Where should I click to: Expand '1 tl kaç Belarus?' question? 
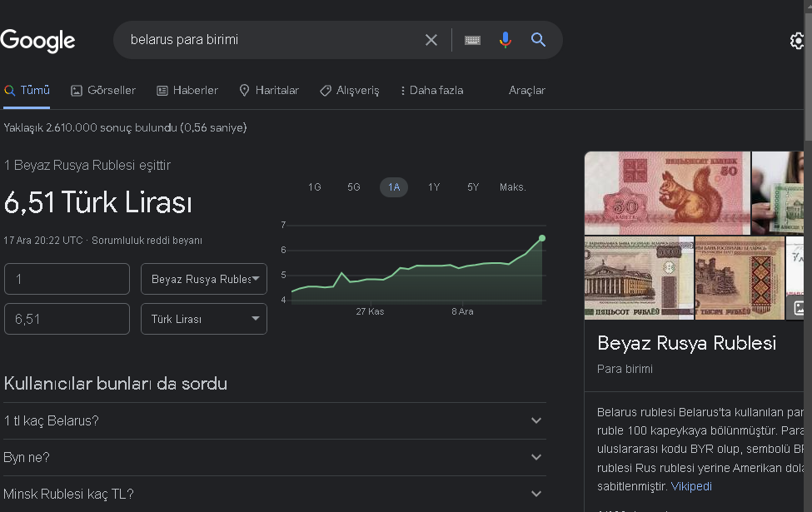(536, 420)
